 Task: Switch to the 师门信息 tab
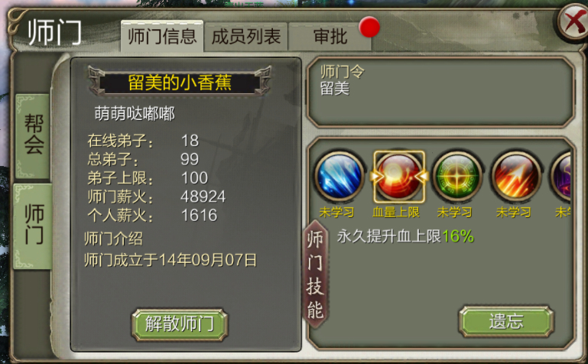[162, 37]
